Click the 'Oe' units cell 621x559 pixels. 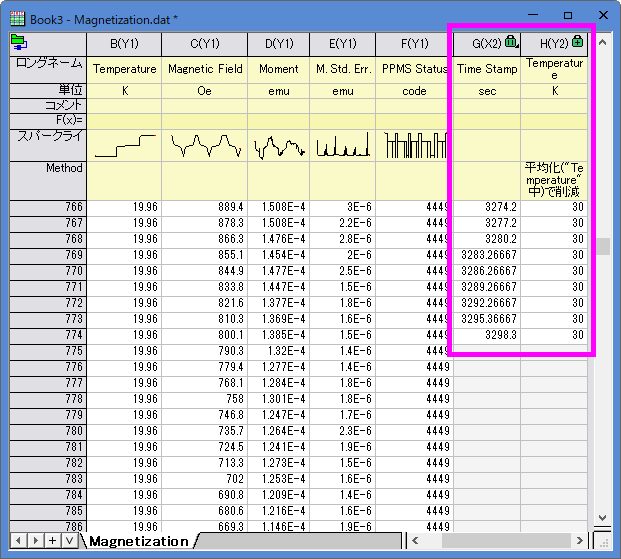pos(205,91)
